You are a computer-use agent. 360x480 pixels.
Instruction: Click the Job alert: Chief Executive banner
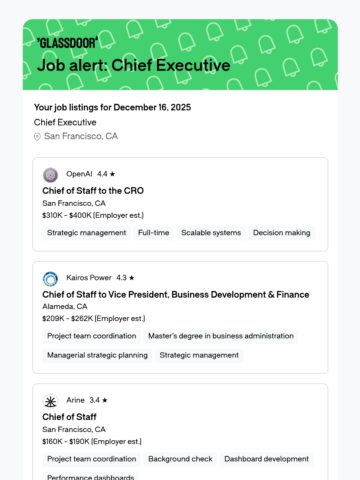click(x=180, y=55)
